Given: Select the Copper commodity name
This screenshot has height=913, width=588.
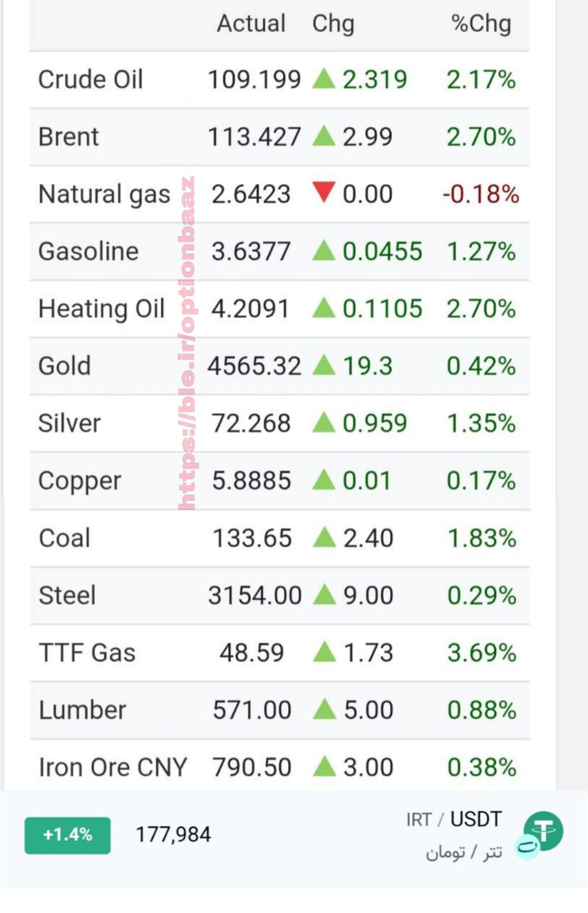Looking at the screenshot, I should point(80,481).
